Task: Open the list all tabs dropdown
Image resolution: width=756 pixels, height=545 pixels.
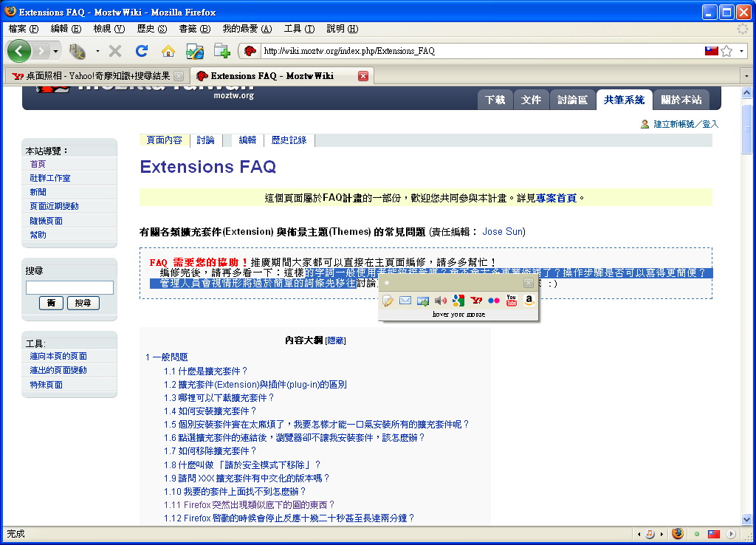Action: (x=746, y=76)
